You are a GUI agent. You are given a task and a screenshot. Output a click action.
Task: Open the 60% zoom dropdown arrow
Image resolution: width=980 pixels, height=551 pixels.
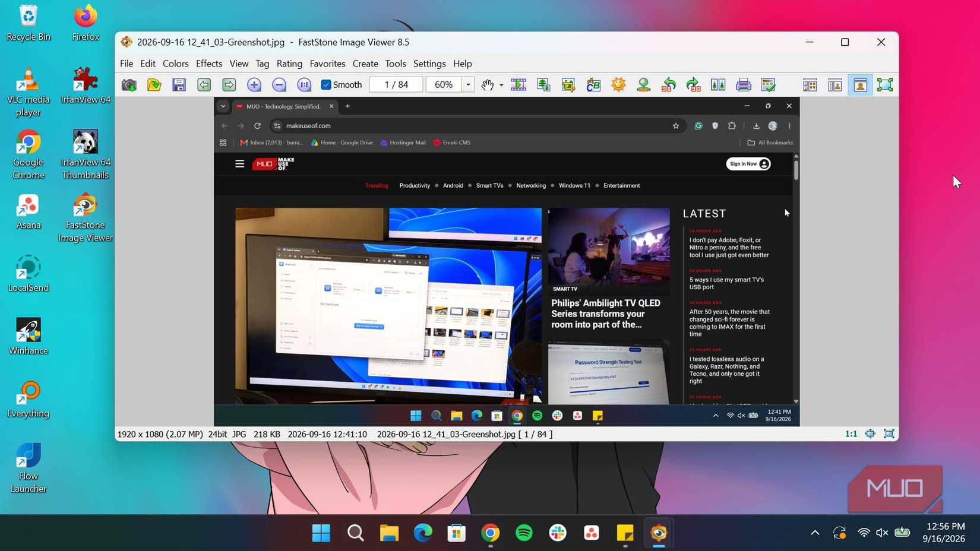[468, 85]
